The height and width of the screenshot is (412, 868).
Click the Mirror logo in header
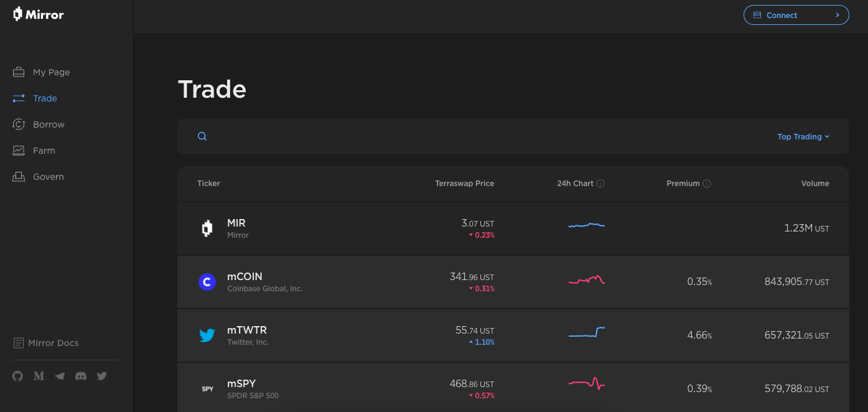pos(38,14)
